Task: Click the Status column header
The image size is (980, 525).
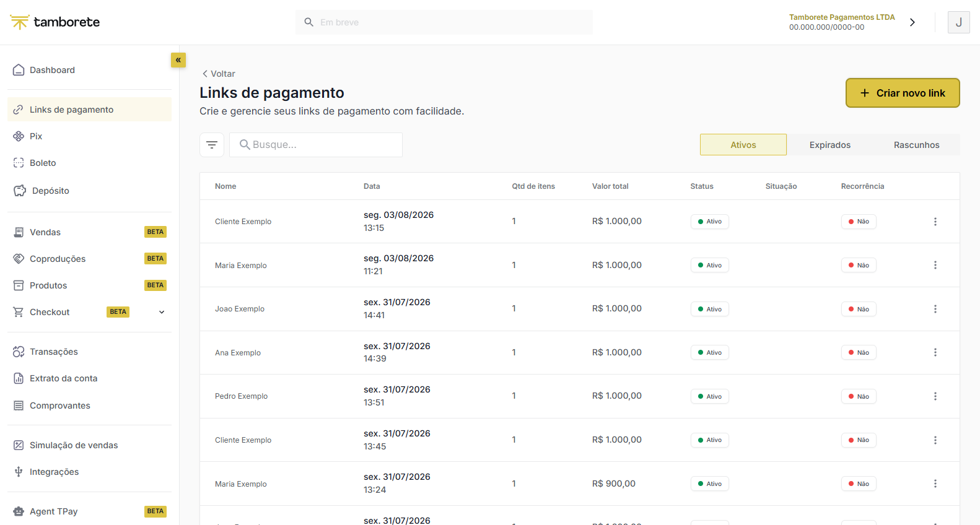Action: click(x=702, y=186)
